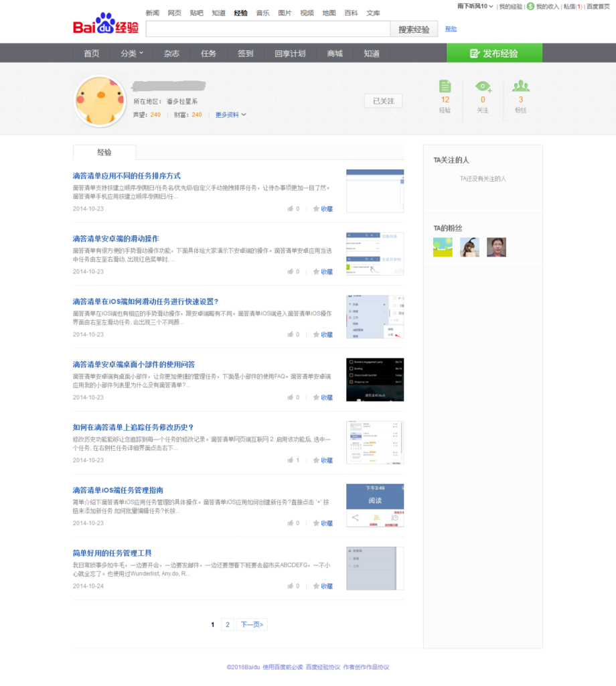Favorite the article 简单好用的任务管理工具
The image size is (616, 686).
click(x=323, y=586)
